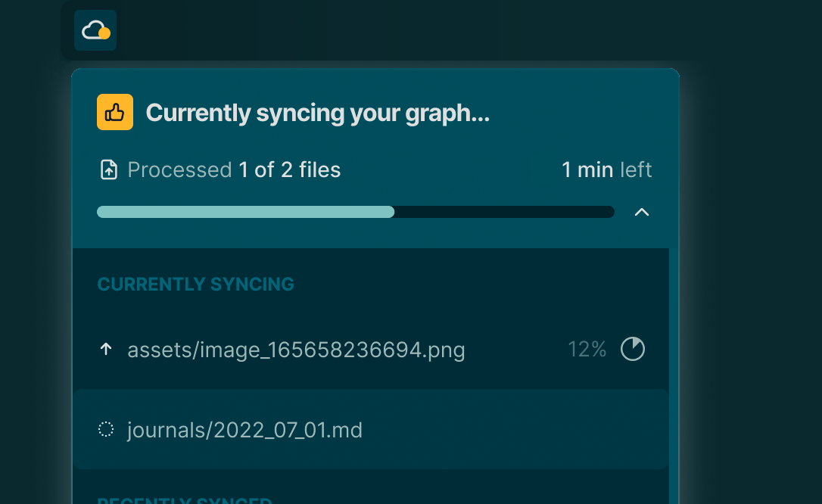The image size is (822, 504).
Task: Click the CURRENTLY SYNCING section heading
Action: 196,285
